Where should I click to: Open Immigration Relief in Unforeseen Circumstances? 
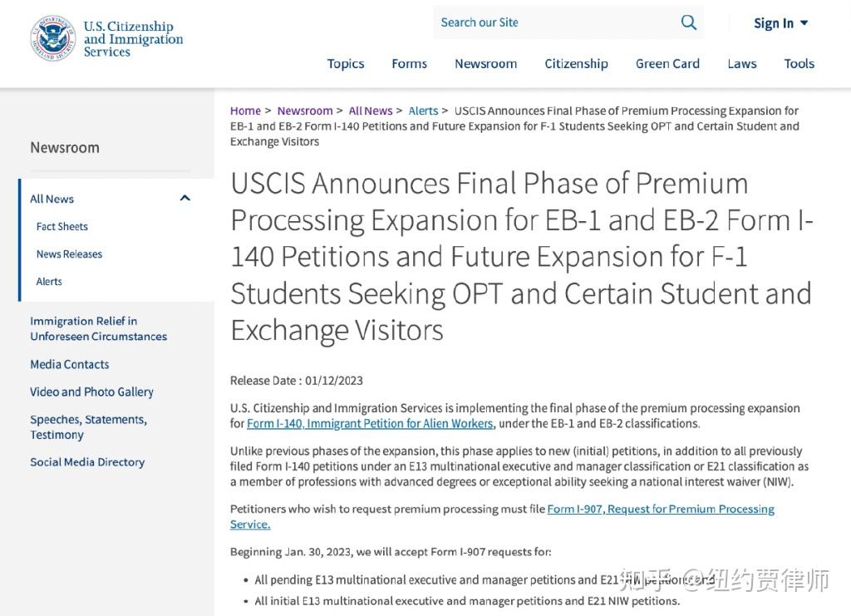pyautogui.click(x=98, y=328)
